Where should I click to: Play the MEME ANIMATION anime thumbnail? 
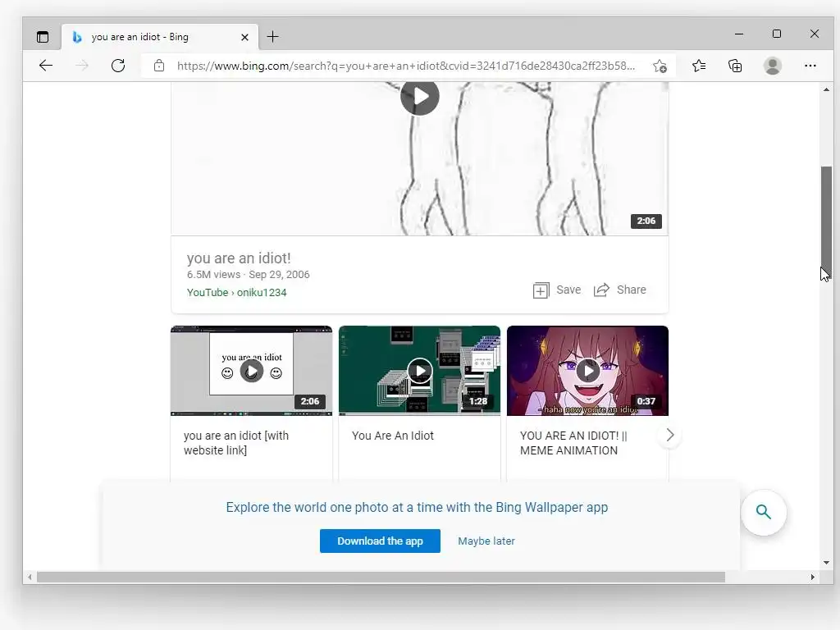click(x=587, y=371)
